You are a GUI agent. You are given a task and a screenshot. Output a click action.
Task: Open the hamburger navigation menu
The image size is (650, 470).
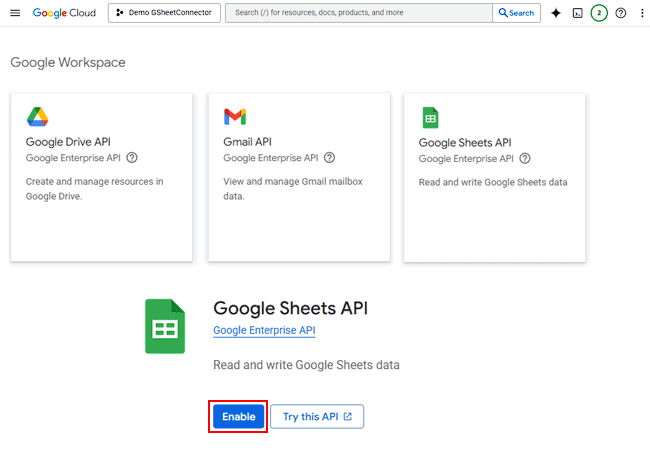click(x=15, y=13)
